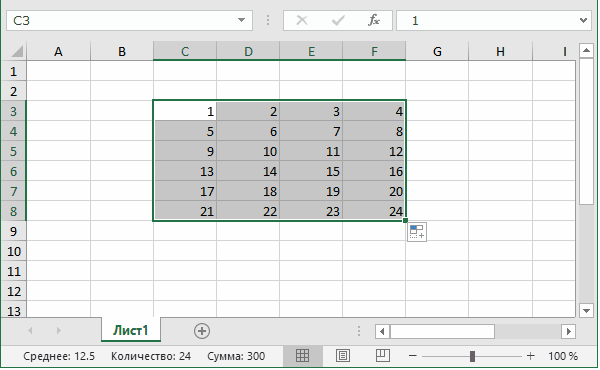This screenshot has height=370, width=600.
Task: Select column A header
Action: point(58,51)
